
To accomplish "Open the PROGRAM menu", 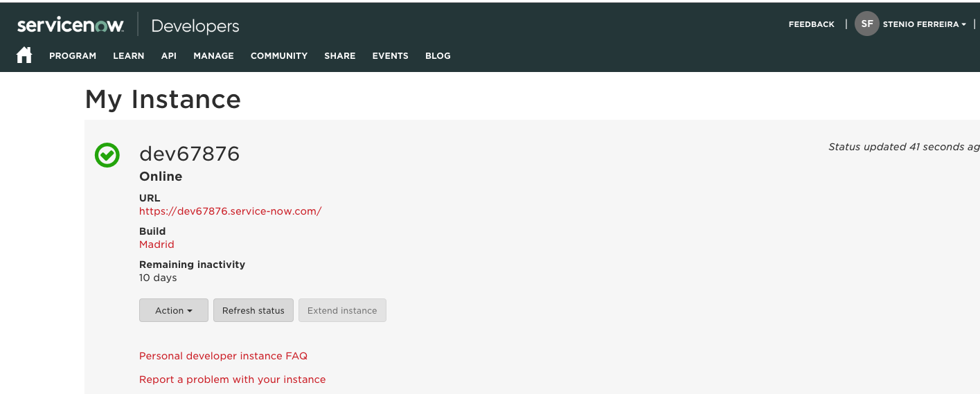I will (x=73, y=56).
